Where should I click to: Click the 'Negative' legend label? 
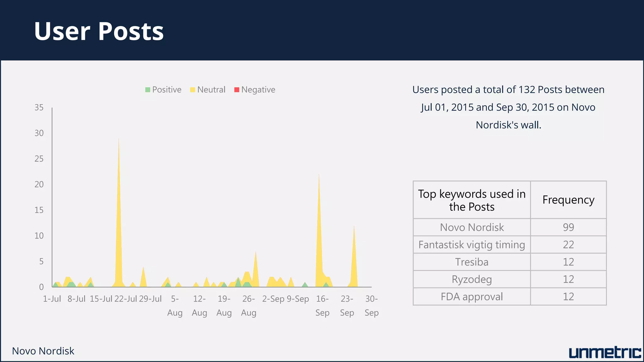point(258,90)
